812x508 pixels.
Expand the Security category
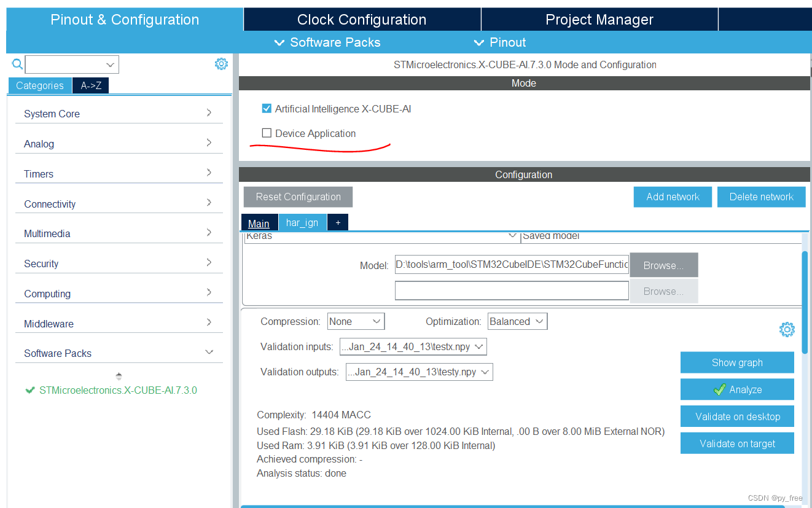click(x=119, y=264)
